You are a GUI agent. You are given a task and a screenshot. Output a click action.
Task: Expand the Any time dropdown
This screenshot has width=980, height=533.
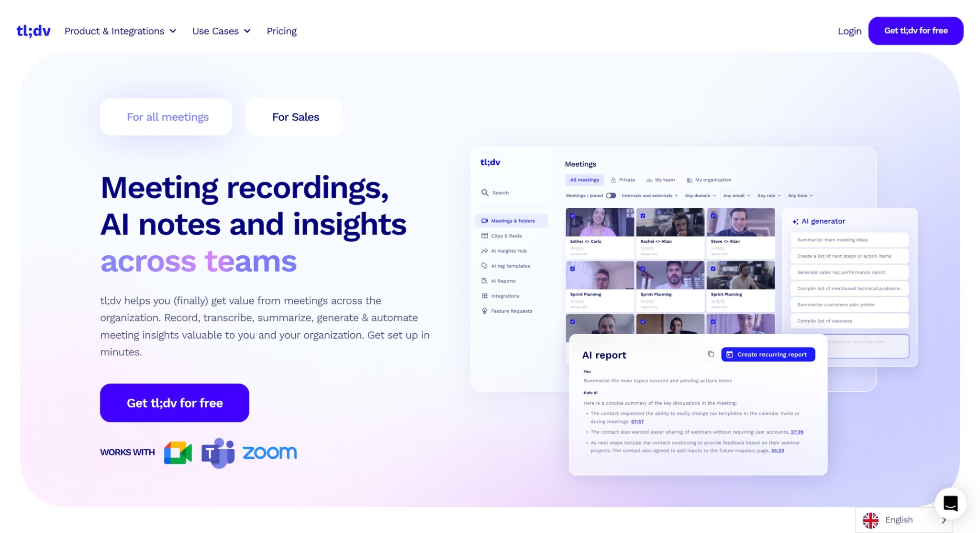coord(800,195)
